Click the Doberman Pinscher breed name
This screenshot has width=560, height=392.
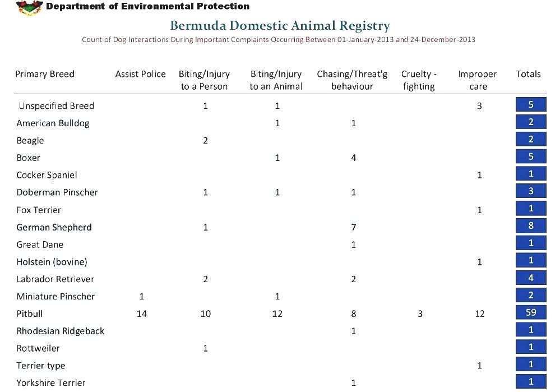click(57, 192)
